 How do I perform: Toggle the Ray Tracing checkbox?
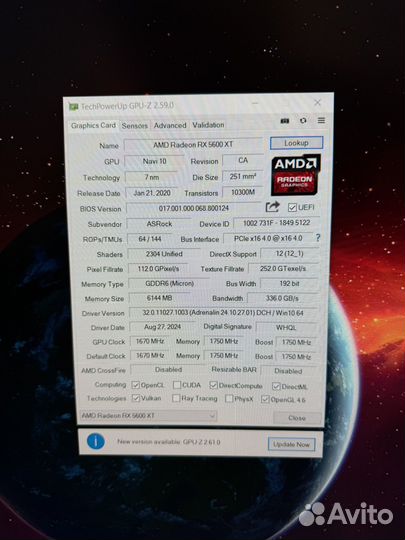click(176, 398)
